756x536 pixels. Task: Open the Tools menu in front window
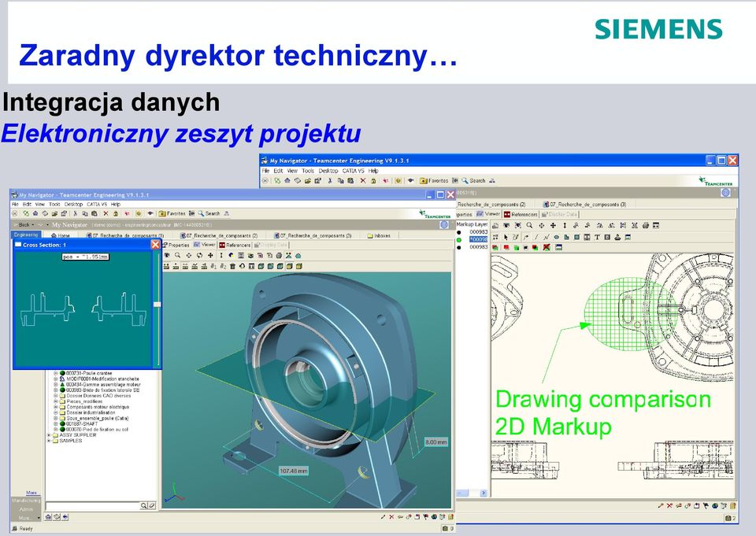click(x=54, y=205)
